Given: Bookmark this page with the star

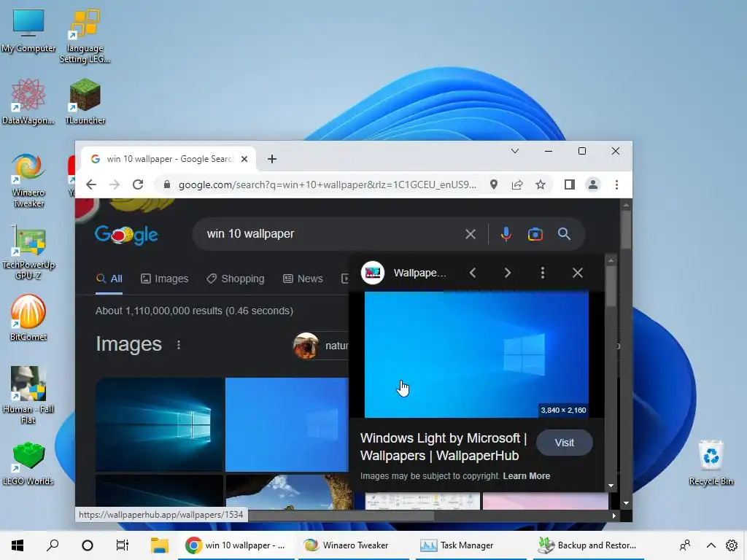Looking at the screenshot, I should 541,184.
